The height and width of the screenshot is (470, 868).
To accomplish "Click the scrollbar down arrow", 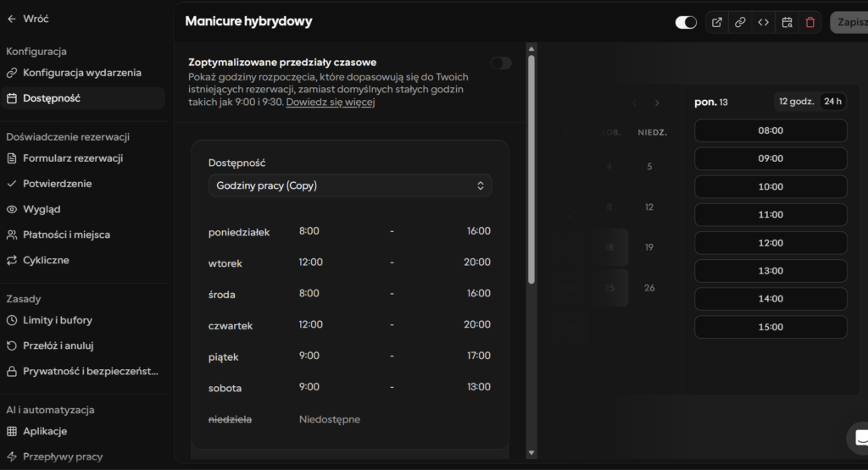I will (531, 453).
